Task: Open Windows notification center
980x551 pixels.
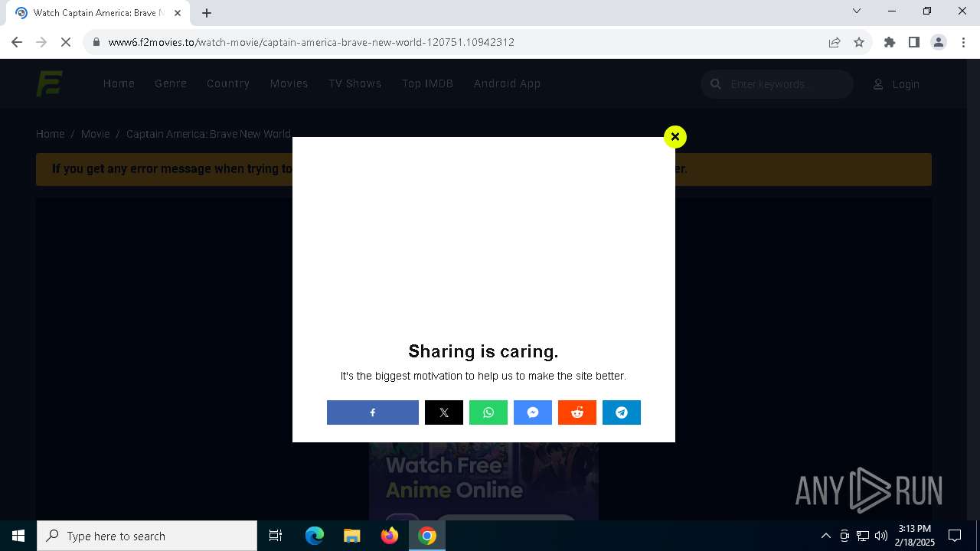Action: coord(955,536)
